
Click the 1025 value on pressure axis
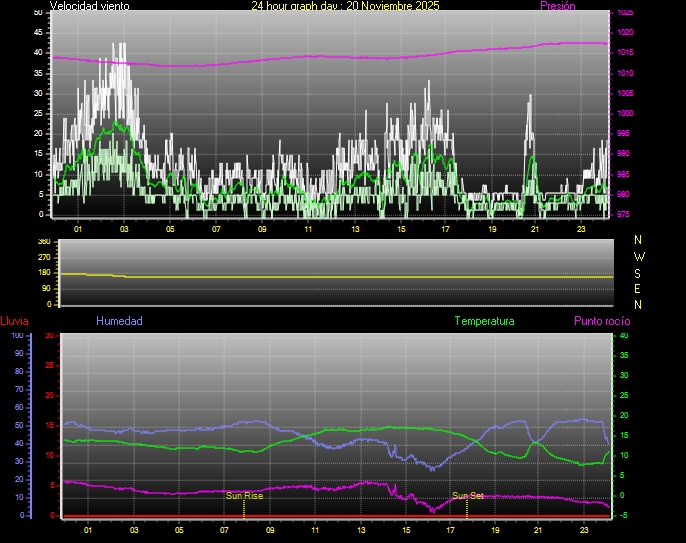pyautogui.click(x=624, y=13)
